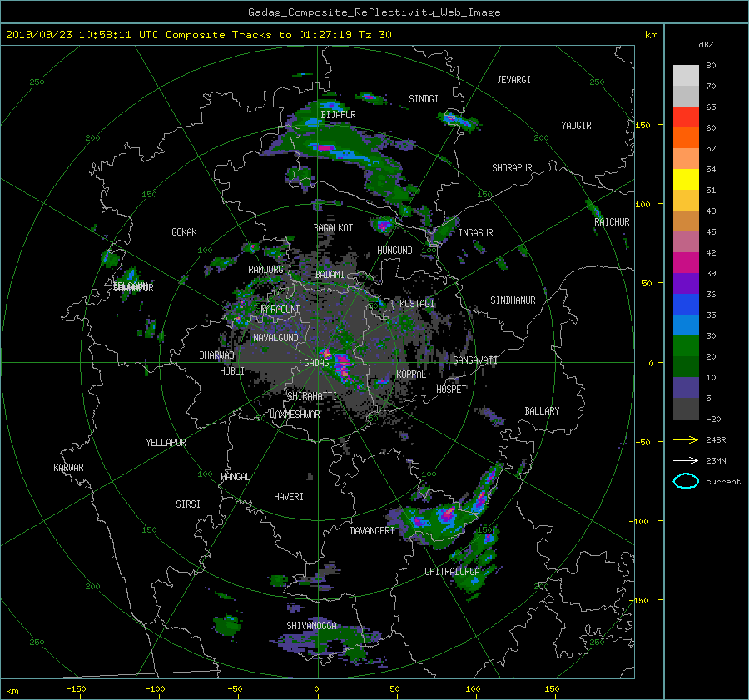Click the yellow 24SR arrow legend icon
Screen dimensions: 749x700
coord(686,439)
